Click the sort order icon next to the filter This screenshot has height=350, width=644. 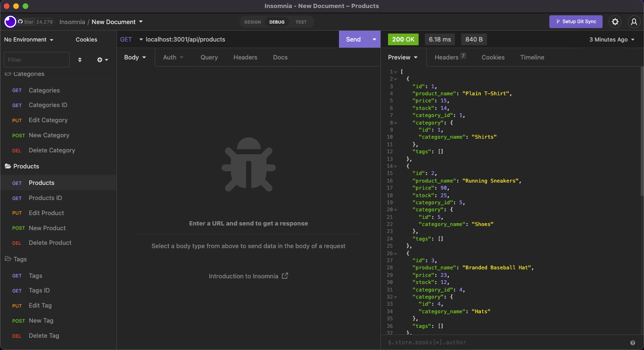(80, 60)
